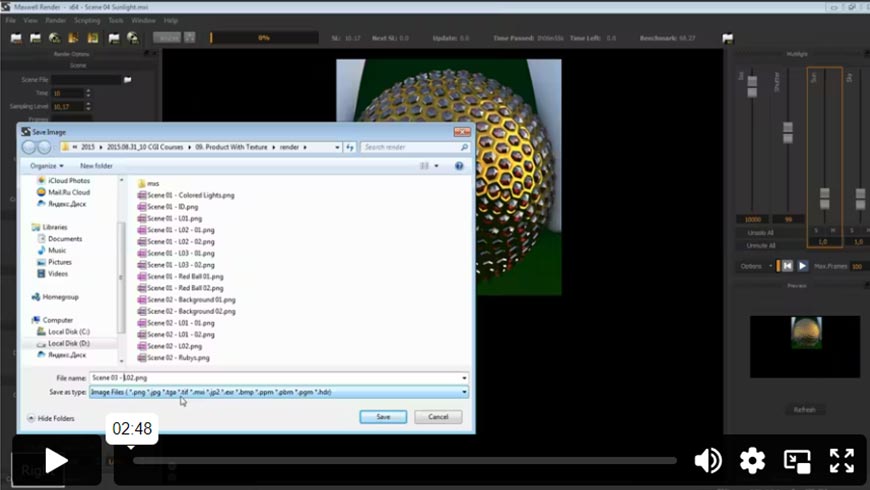870x490 pixels.
Task: Open the Local Disk (D:) drive
Action: click(68, 343)
